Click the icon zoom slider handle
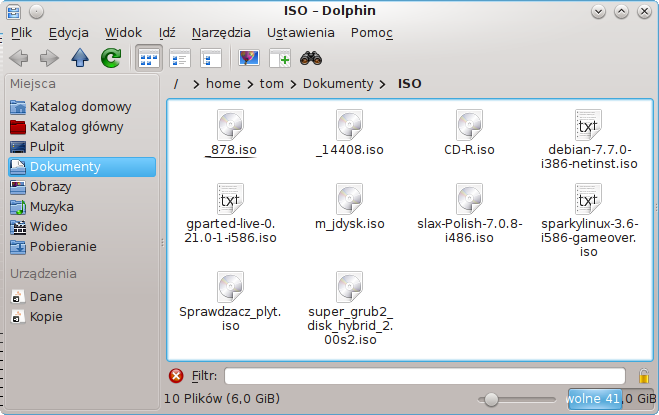 491,399
